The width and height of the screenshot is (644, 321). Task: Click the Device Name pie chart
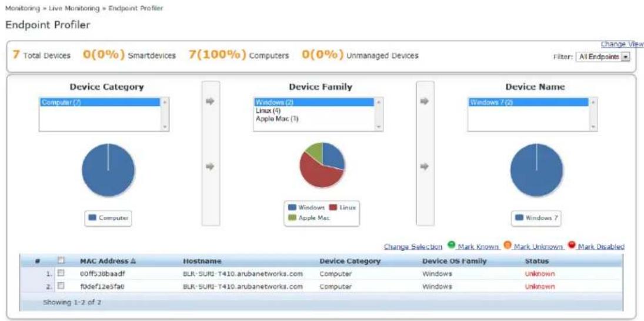pos(536,170)
